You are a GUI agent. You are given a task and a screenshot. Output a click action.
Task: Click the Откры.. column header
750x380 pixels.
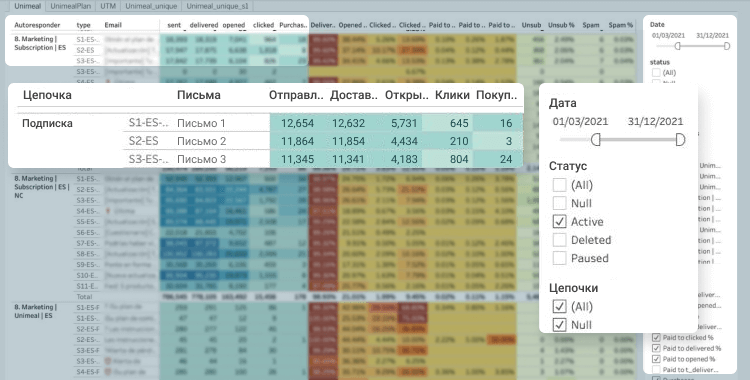407,95
